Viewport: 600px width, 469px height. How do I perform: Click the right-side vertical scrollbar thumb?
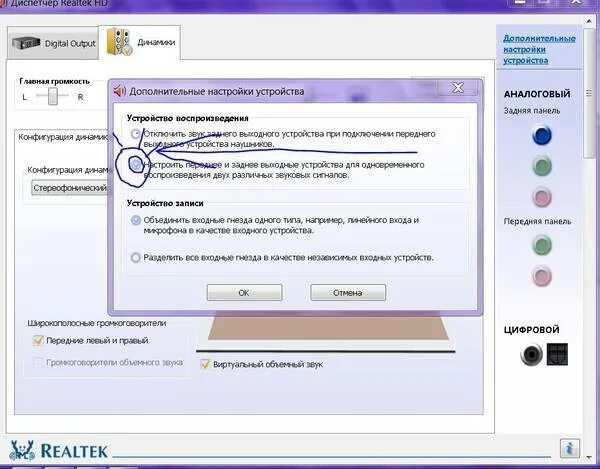click(589, 93)
